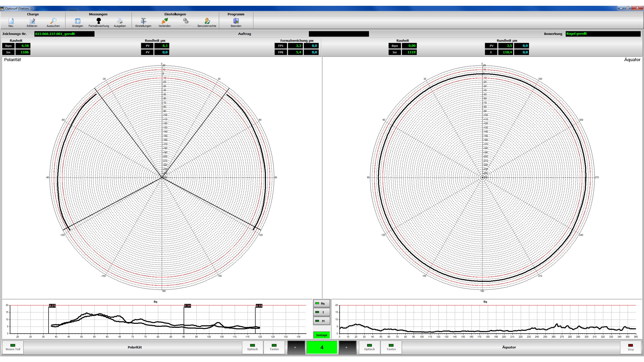Go to previous part with left arrow
Image resolution: width=644 pixels, height=362 pixels.
point(296,347)
